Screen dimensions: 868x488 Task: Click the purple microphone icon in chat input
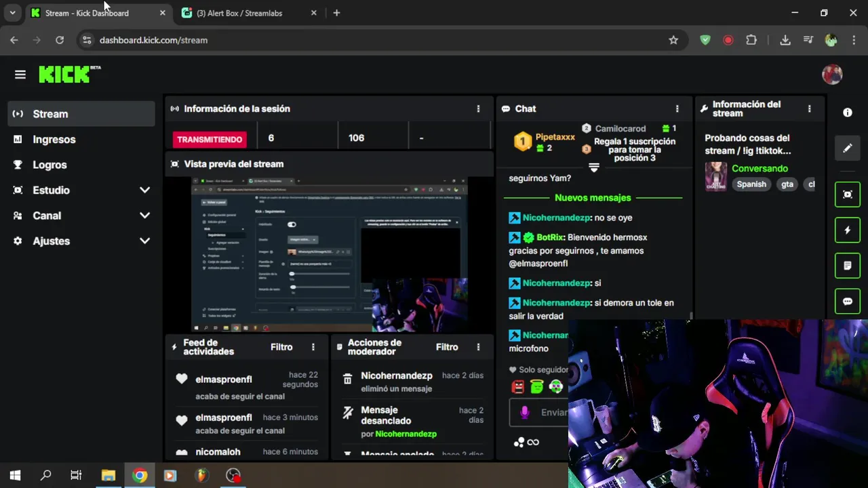coord(524,412)
